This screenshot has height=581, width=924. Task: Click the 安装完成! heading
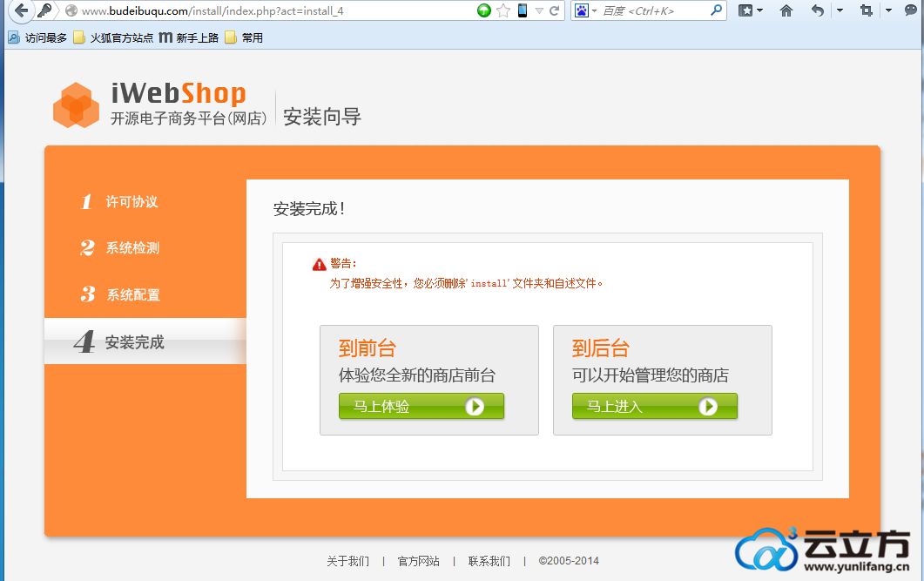(x=309, y=208)
